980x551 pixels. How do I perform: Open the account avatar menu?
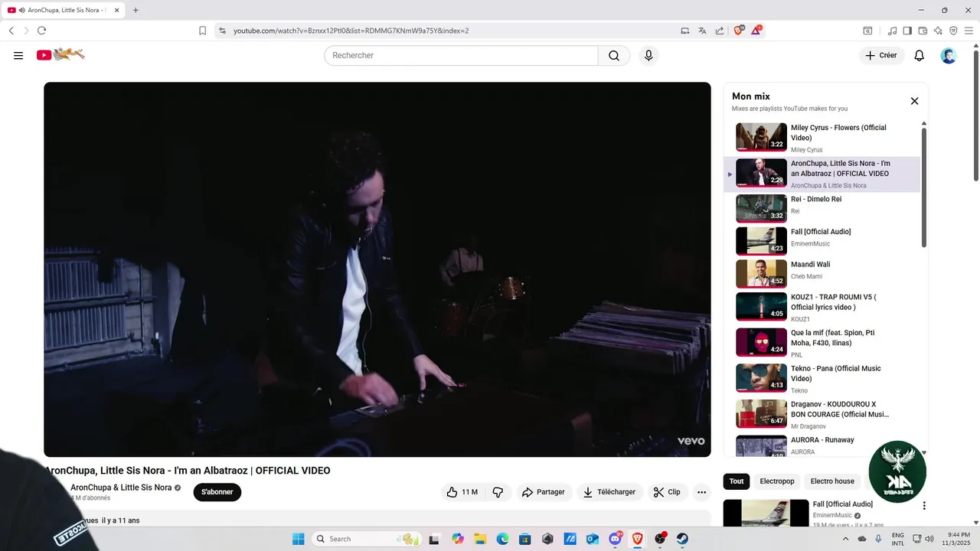click(949, 55)
